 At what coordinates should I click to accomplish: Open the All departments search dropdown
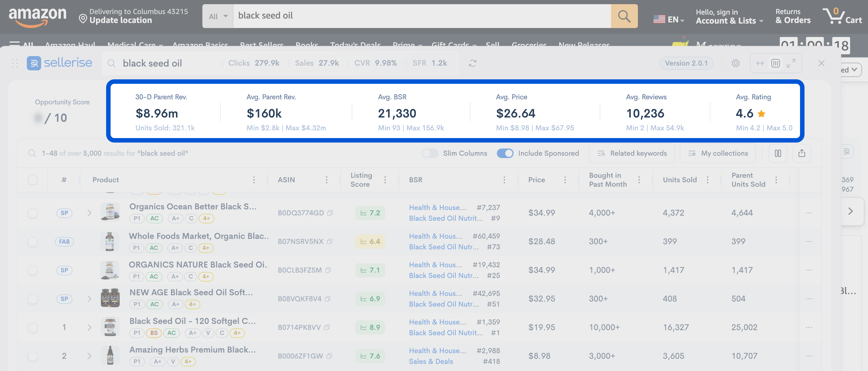[x=218, y=16]
